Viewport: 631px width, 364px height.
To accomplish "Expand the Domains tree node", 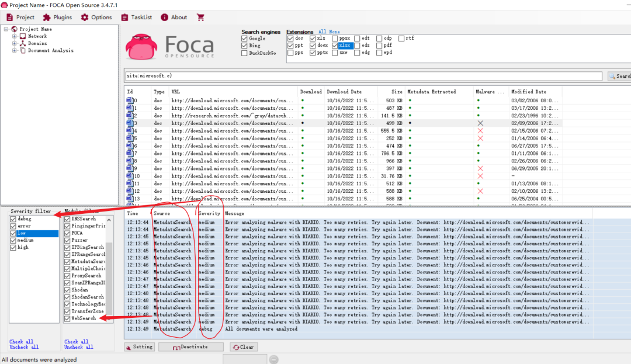I will 15,43.
